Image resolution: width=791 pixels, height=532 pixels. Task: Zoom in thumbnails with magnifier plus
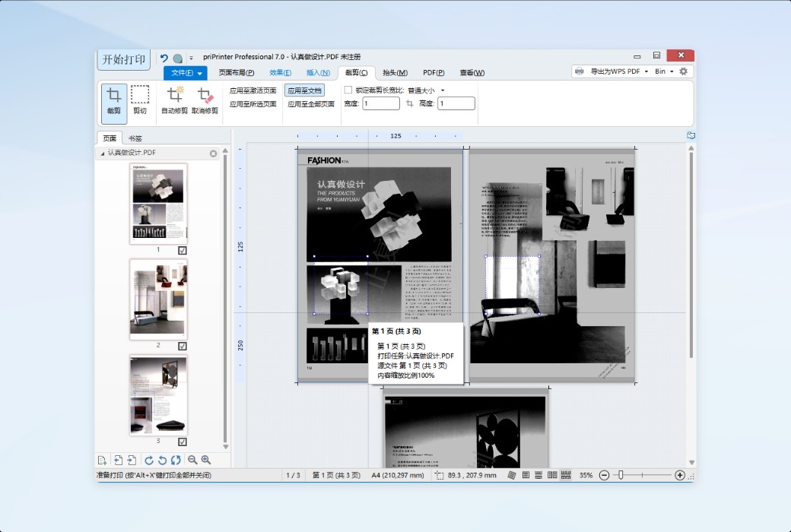(206, 460)
